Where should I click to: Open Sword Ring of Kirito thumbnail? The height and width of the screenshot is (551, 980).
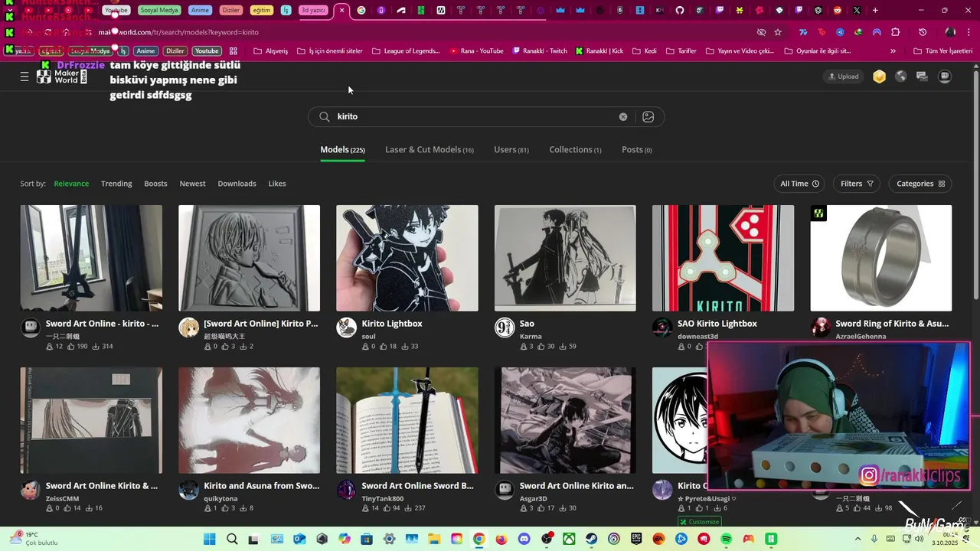tap(881, 258)
